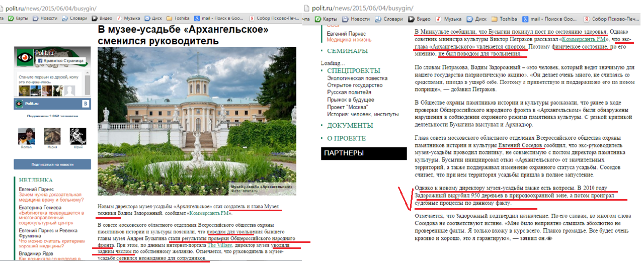Open Диск bookmark in right window
The image size is (644, 264).
pyautogui.click(x=476, y=19)
